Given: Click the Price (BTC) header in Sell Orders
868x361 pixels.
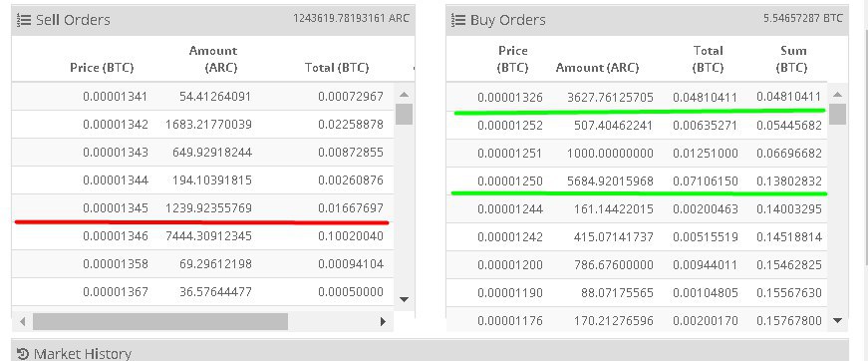Looking at the screenshot, I should tap(102, 68).
